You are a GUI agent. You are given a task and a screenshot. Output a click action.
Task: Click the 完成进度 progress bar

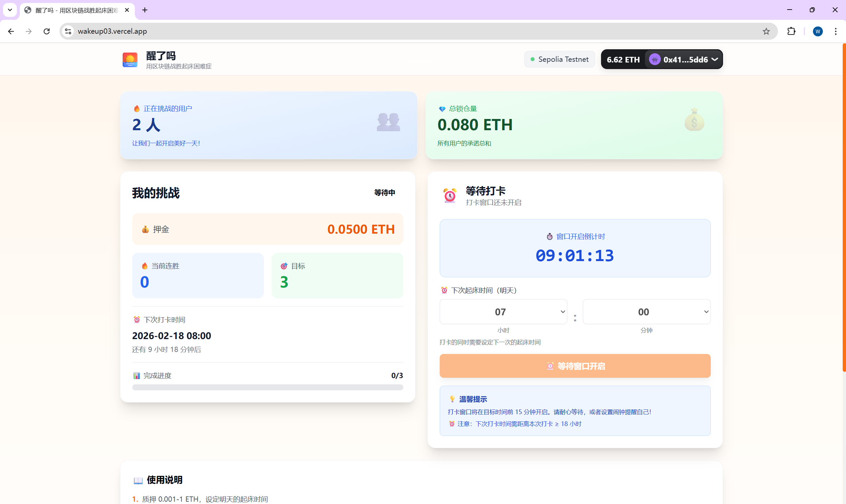pyautogui.click(x=268, y=388)
